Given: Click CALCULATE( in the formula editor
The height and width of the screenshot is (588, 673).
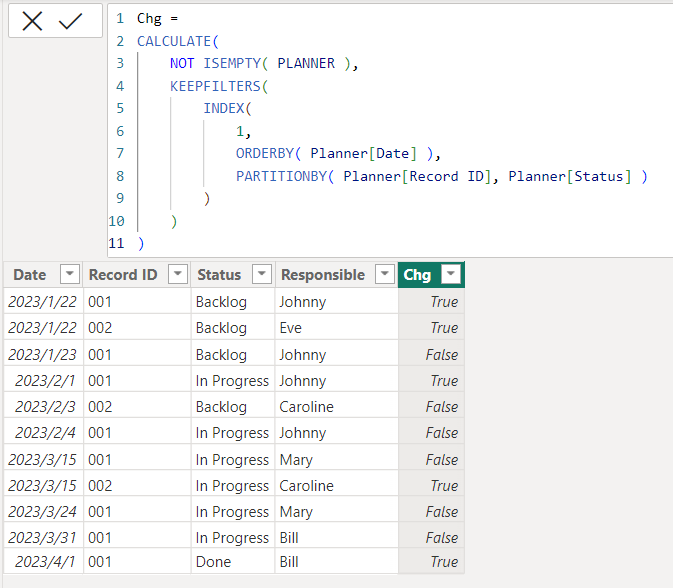Looking at the screenshot, I should tap(178, 41).
